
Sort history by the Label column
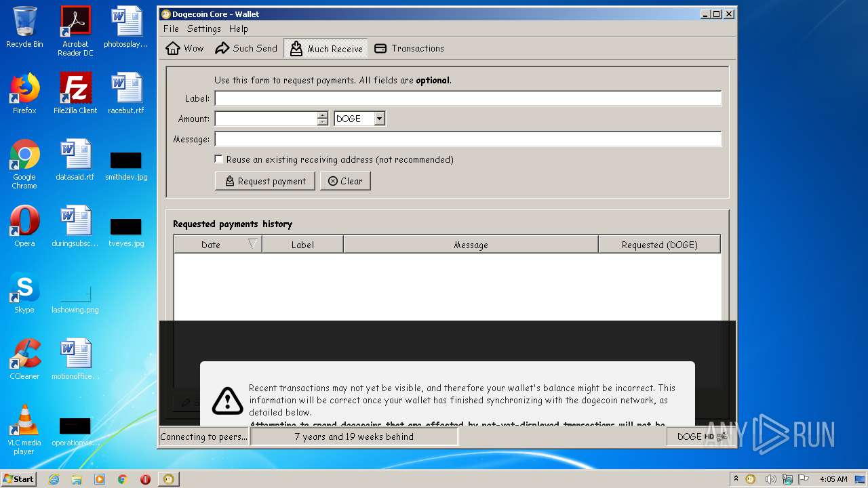point(302,245)
